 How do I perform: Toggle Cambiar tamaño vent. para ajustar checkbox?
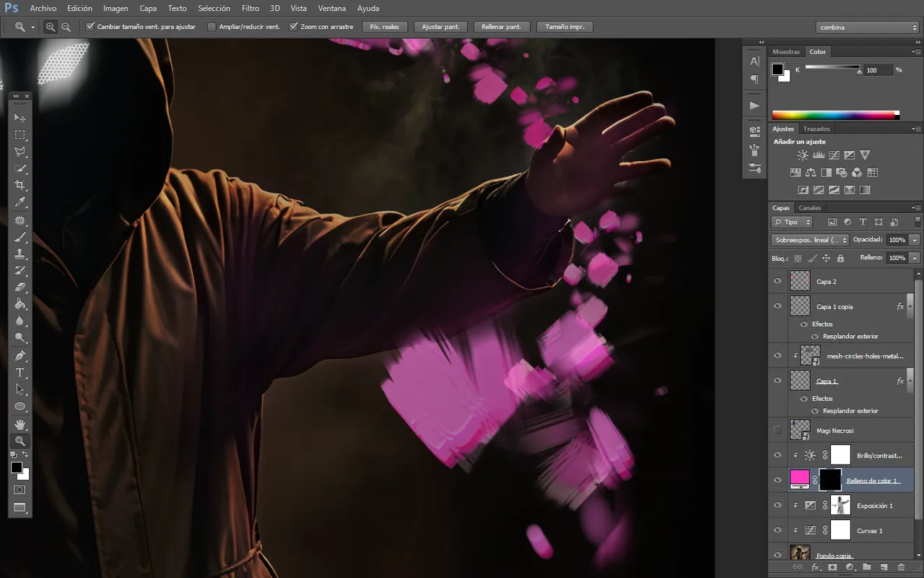tap(90, 27)
